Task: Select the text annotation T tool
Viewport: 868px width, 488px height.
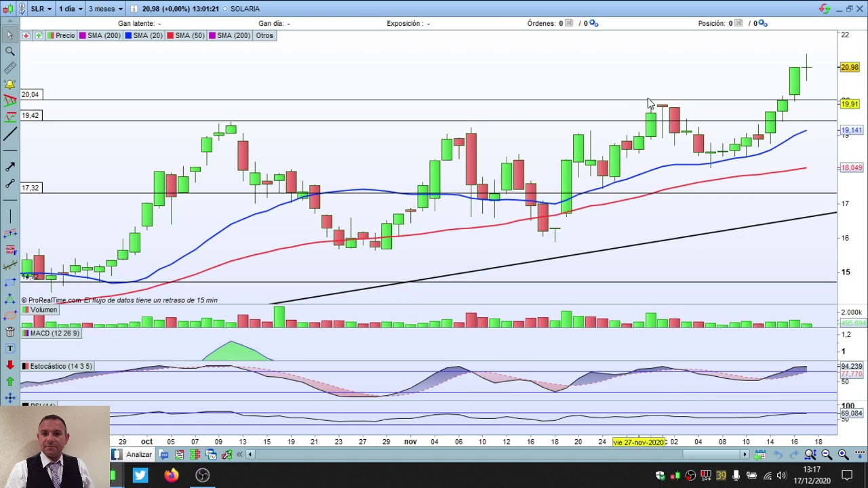Action: coord(9,348)
